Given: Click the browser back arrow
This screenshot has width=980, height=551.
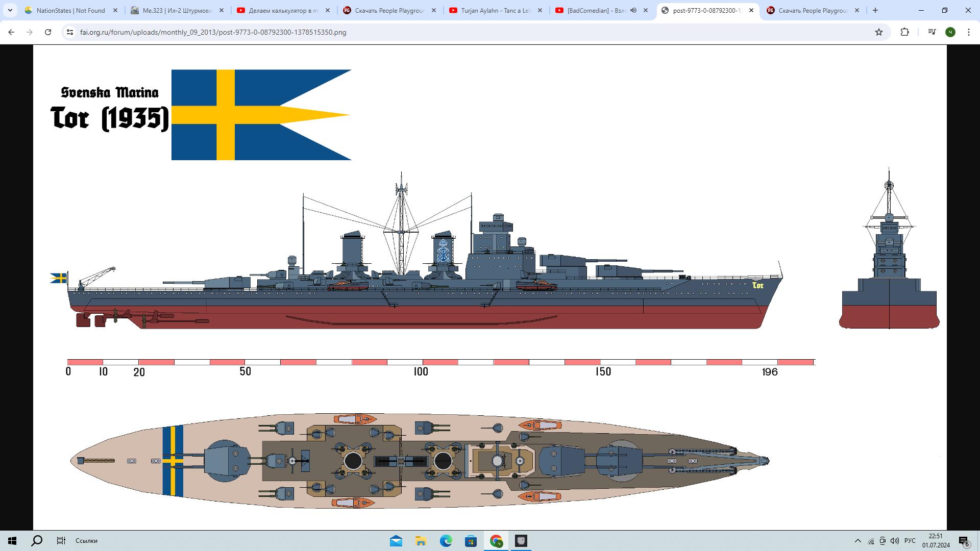Looking at the screenshot, I should tap(11, 32).
